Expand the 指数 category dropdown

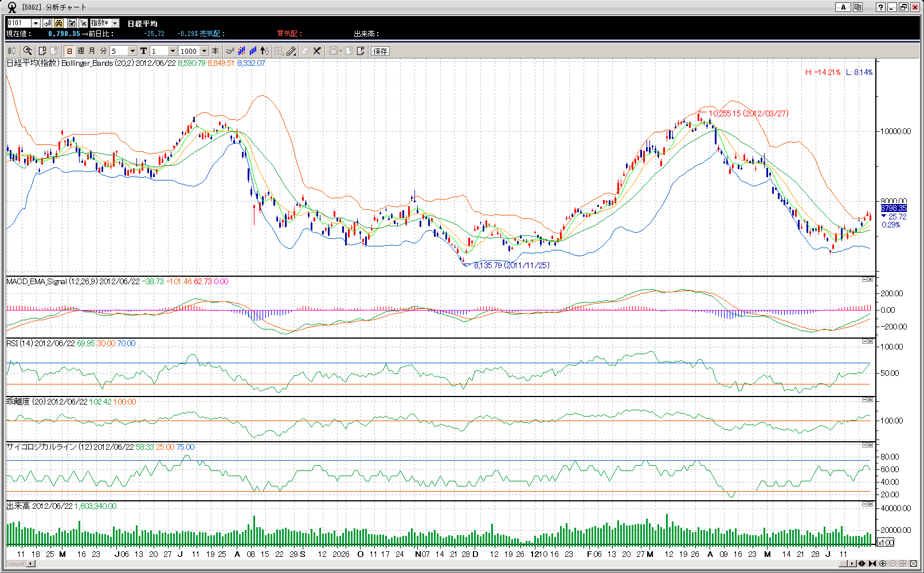(115, 23)
